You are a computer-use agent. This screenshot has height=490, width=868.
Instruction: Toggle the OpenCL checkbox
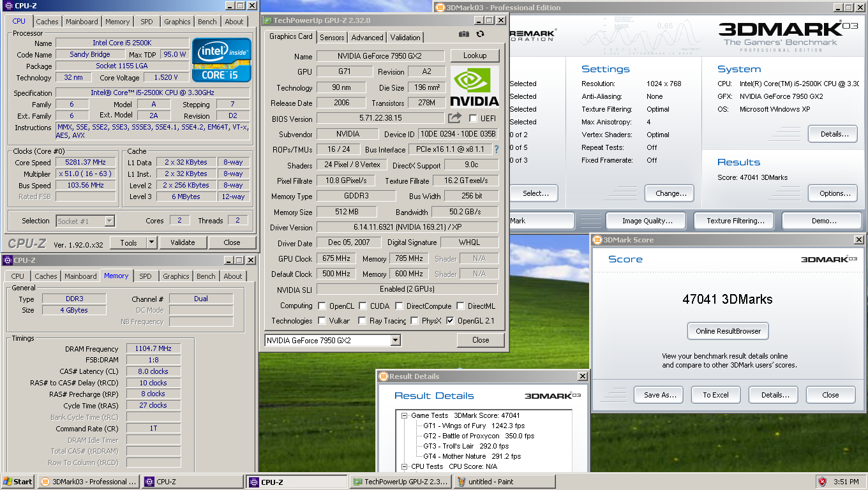(x=322, y=306)
